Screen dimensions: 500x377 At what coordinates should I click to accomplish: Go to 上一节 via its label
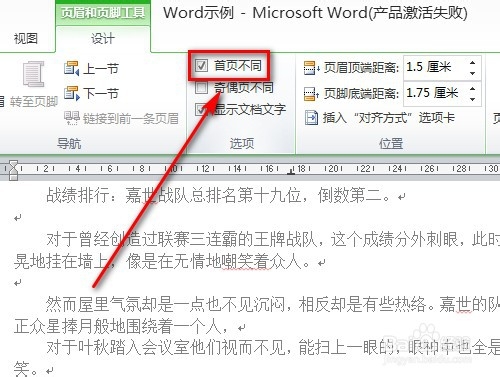[101, 69]
